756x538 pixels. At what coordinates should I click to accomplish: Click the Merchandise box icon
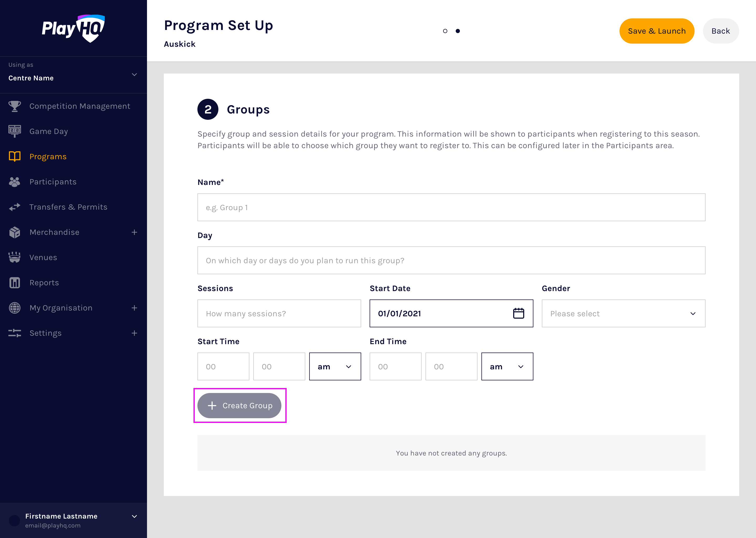[x=14, y=232]
